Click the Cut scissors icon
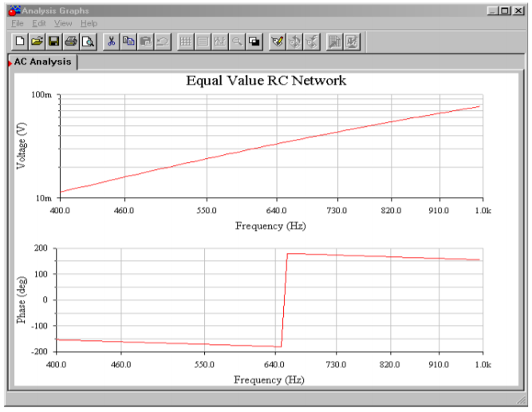 pos(112,41)
